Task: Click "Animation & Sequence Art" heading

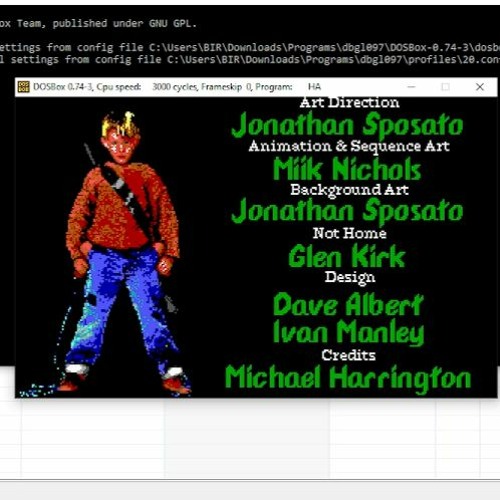Action: [349, 147]
